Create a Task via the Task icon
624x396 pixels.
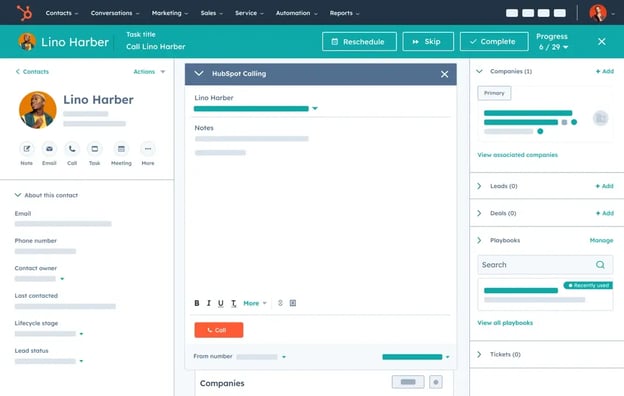(95, 149)
